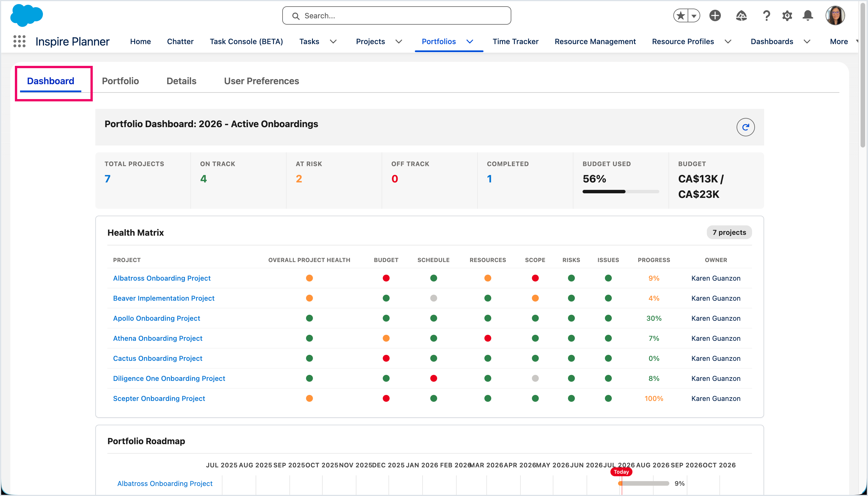Click the Help question mark icon
Viewport: 868px width, 496px height.
tap(766, 16)
